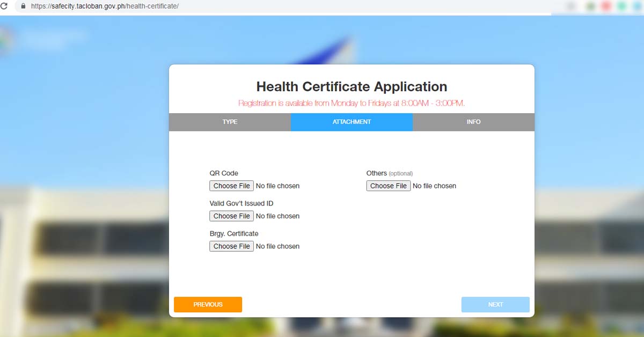644x337 pixels.
Task: Choose a file for QR Code
Action: click(231, 186)
